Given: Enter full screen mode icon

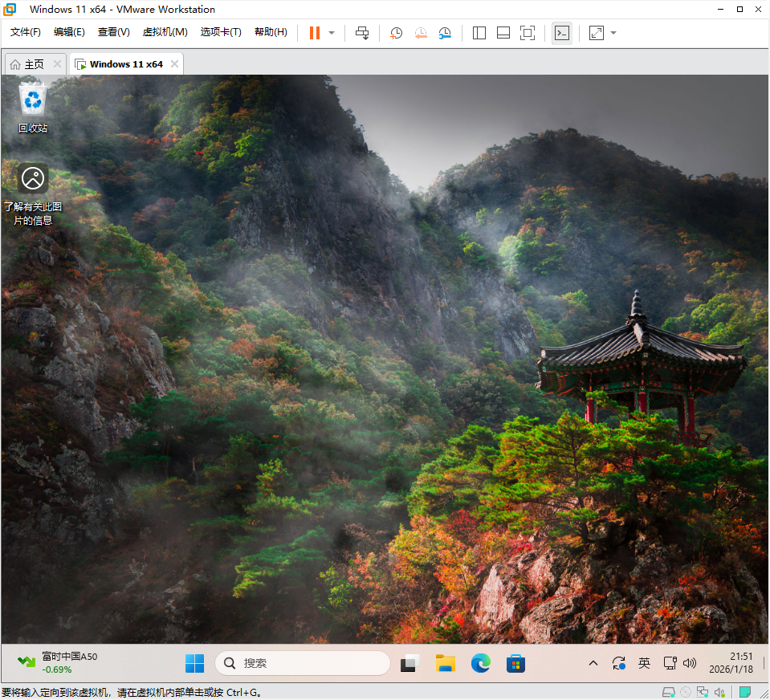Looking at the screenshot, I should tap(528, 33).
